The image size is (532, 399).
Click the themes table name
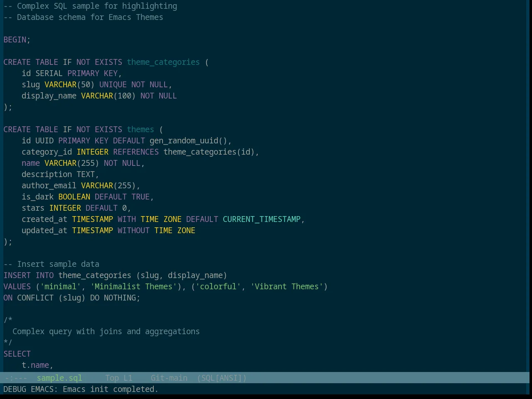click(x=140, y=129)
